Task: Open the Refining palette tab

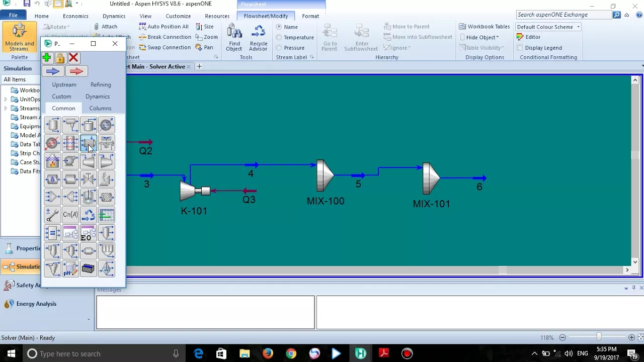Action: (101, 84)
